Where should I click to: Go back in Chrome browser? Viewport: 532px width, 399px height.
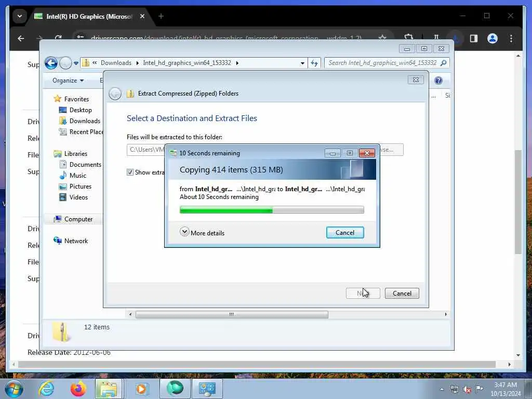tap(21, 38)
